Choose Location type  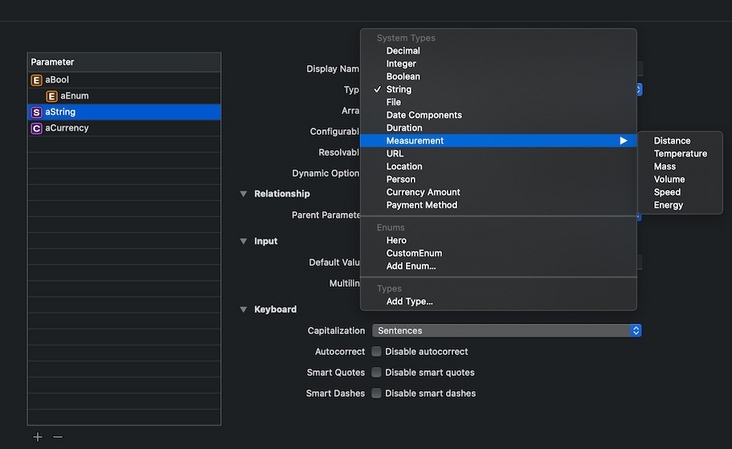point(499,166)
